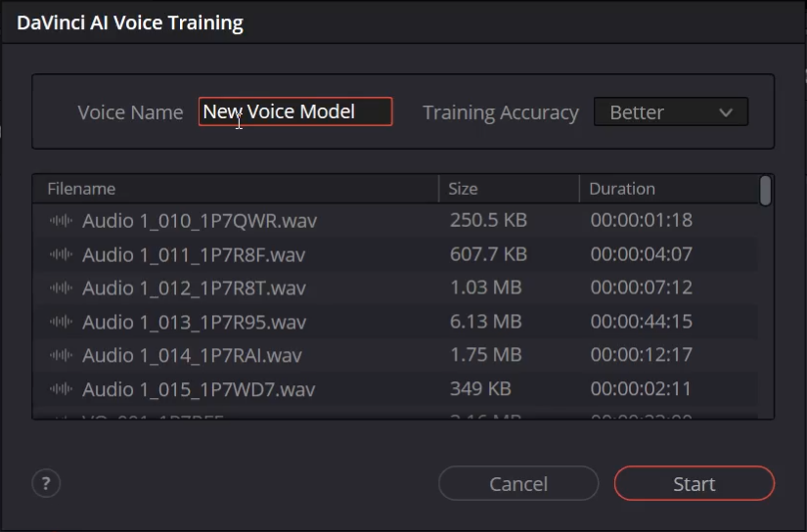
Task: Click the Duration column header
Action: [668, 189]
